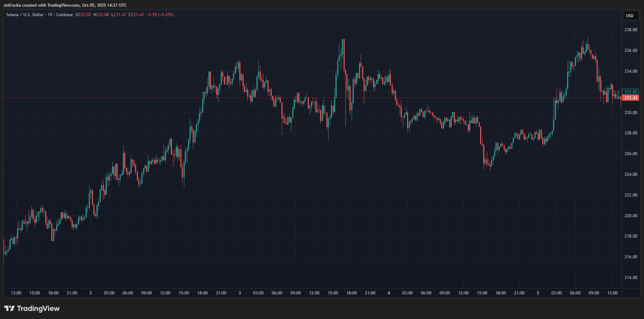The image size is (644, 319).
Task: Click the 214.00 price axis label
Action: [x=631, y=278]
